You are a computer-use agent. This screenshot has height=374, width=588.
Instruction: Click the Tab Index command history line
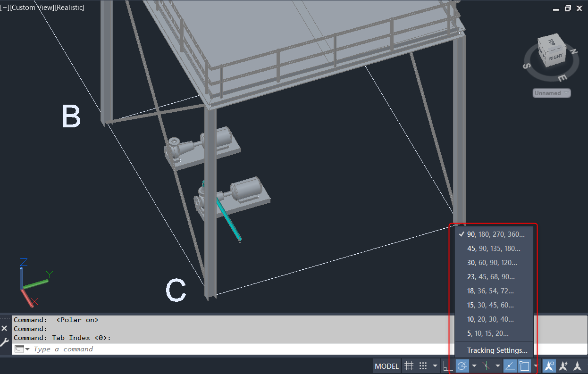pos(62,338)
